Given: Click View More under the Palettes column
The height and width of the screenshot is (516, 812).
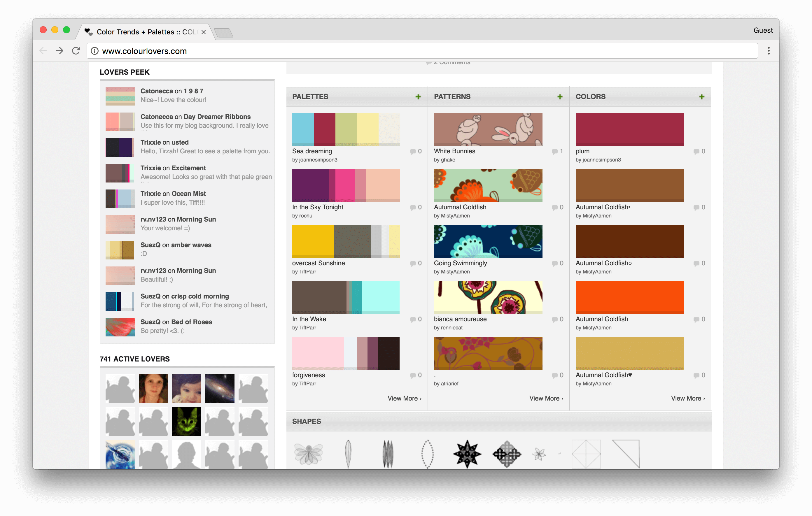Looking at the screenshot, I should click(x=404, y=399).
